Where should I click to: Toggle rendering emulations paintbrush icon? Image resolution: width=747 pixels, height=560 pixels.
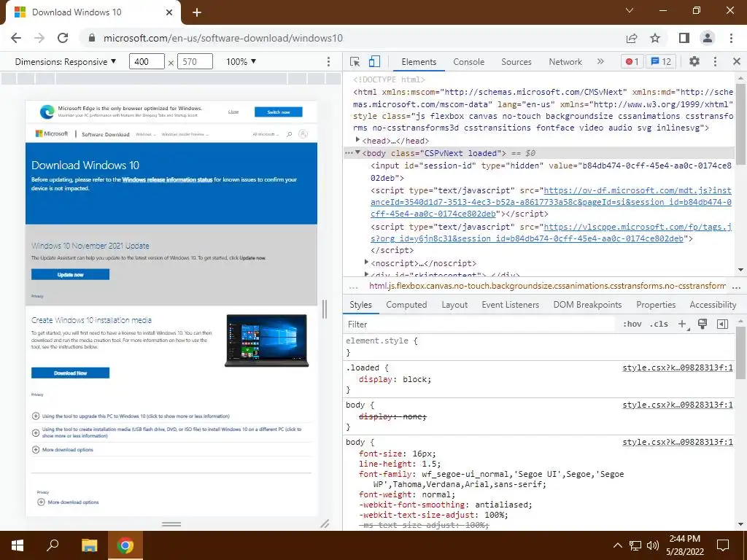(x=703, y=324)
